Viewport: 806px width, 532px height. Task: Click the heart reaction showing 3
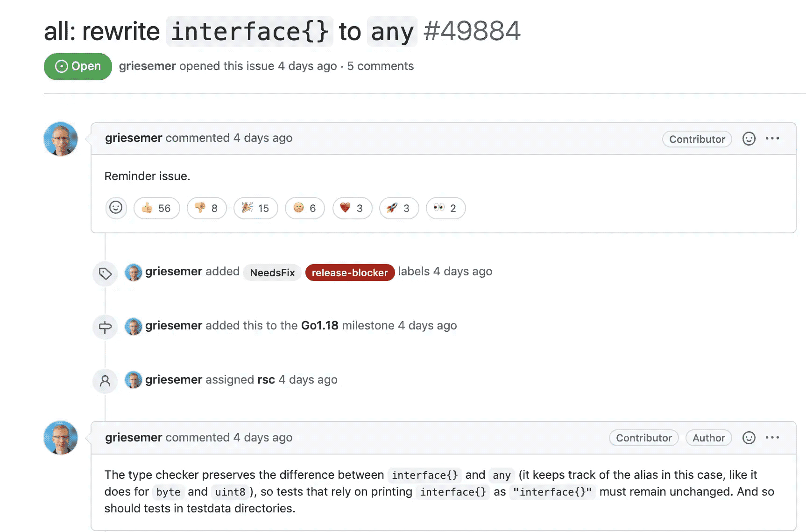click(x=352, y=208)
